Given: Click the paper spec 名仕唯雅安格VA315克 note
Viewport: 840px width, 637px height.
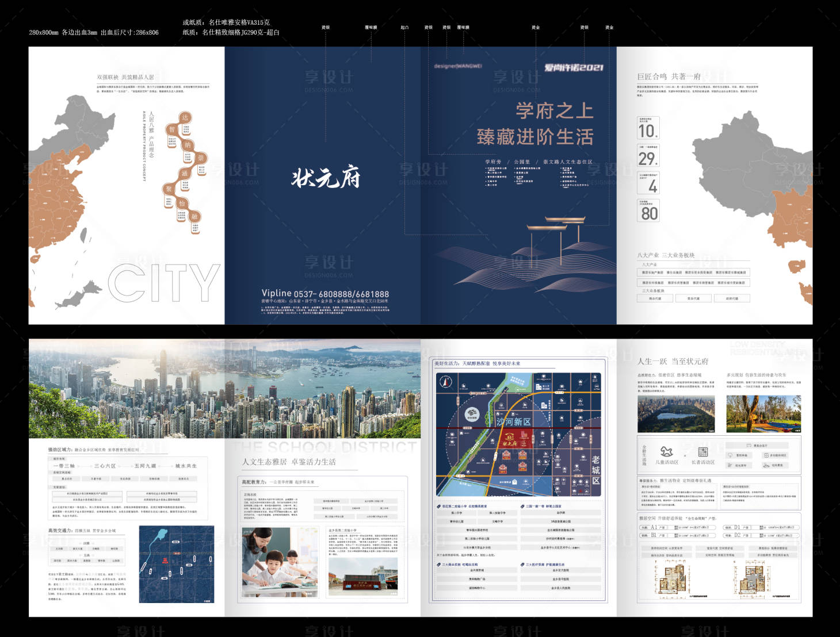Looking at the screenshot, I should 226,22.
